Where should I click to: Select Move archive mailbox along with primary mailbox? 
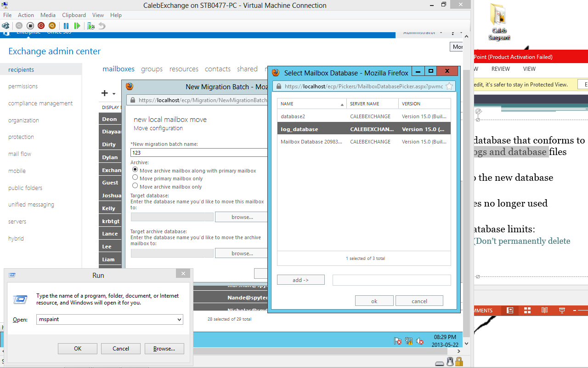click(x=135, y=170)
